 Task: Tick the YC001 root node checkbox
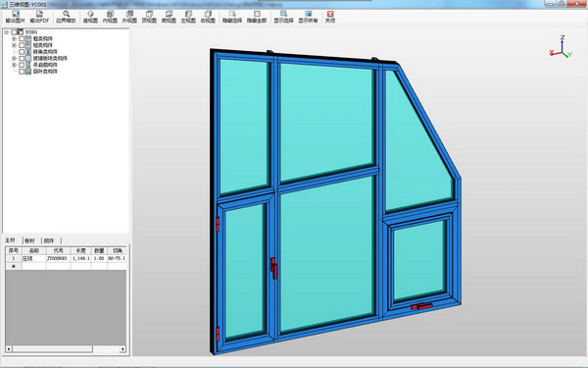pos(14,32)
